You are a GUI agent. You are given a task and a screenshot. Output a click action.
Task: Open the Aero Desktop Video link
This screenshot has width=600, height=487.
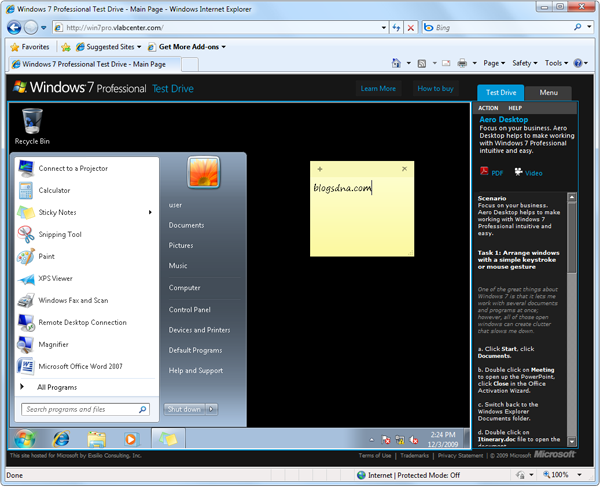(x=528, y=173)
